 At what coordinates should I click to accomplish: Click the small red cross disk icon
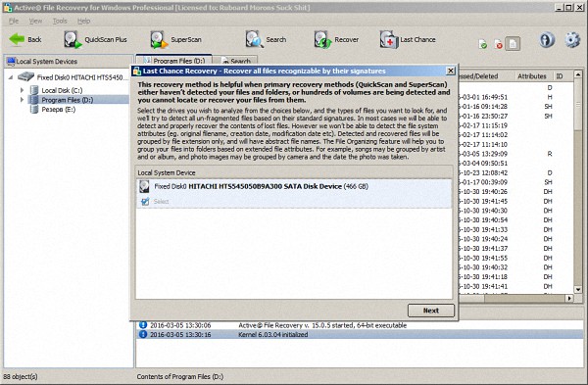(498, 45)
